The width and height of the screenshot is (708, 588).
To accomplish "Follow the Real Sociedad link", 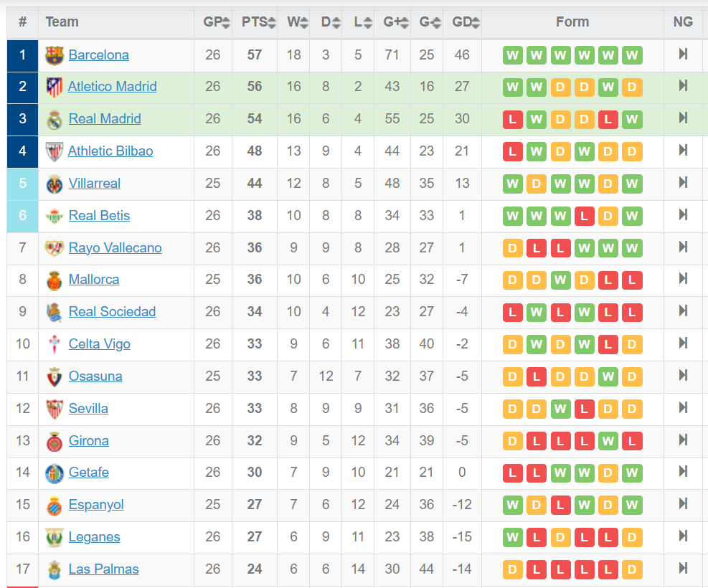I will pos(112,312).
